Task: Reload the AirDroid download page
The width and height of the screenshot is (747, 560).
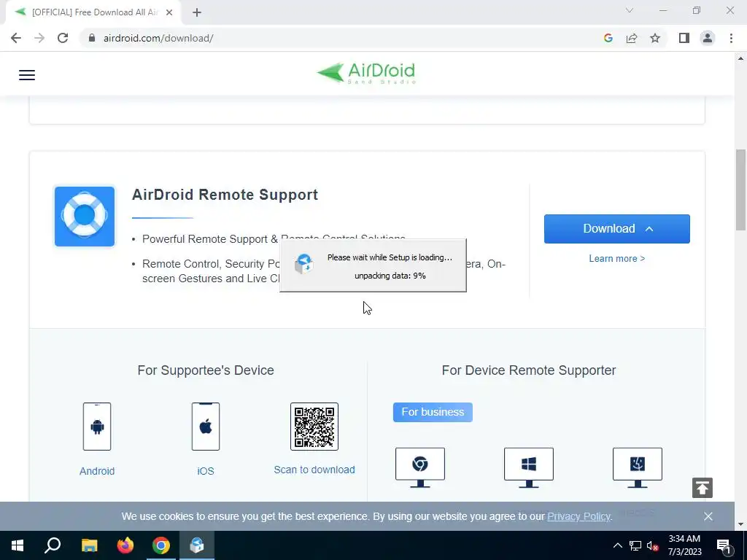Action: [x=63, y=38]
